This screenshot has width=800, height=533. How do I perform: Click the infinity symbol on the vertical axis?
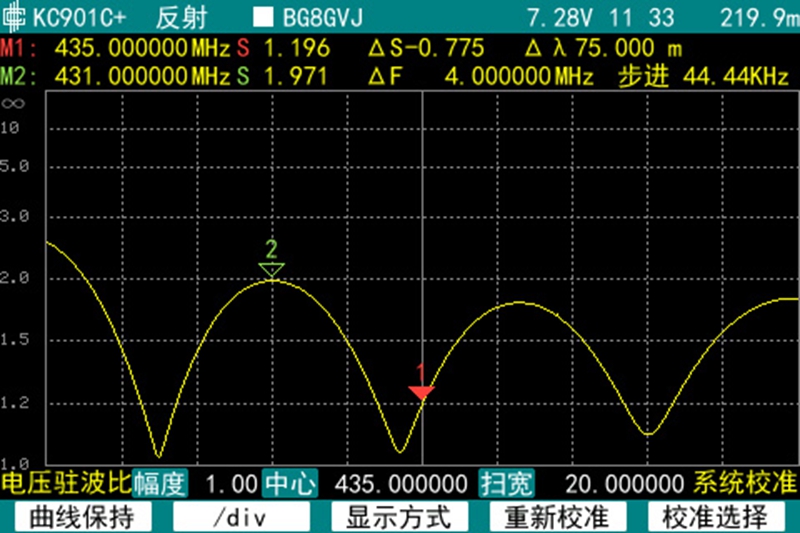coord(13,102)
